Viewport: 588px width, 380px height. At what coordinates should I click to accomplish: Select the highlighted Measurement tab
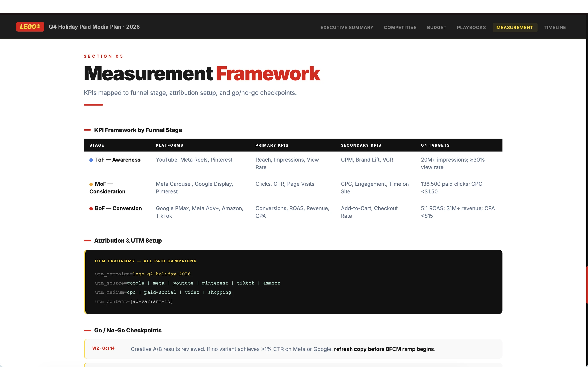(514, 27)
